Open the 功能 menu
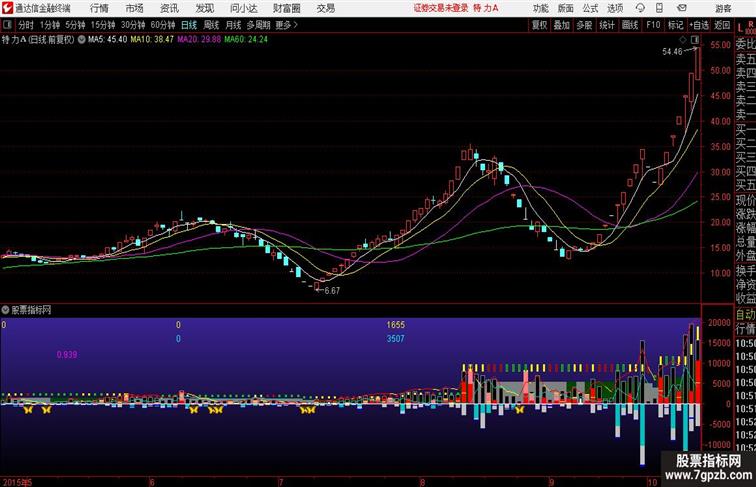The image size is (756, 487). (x=540, y=8)
